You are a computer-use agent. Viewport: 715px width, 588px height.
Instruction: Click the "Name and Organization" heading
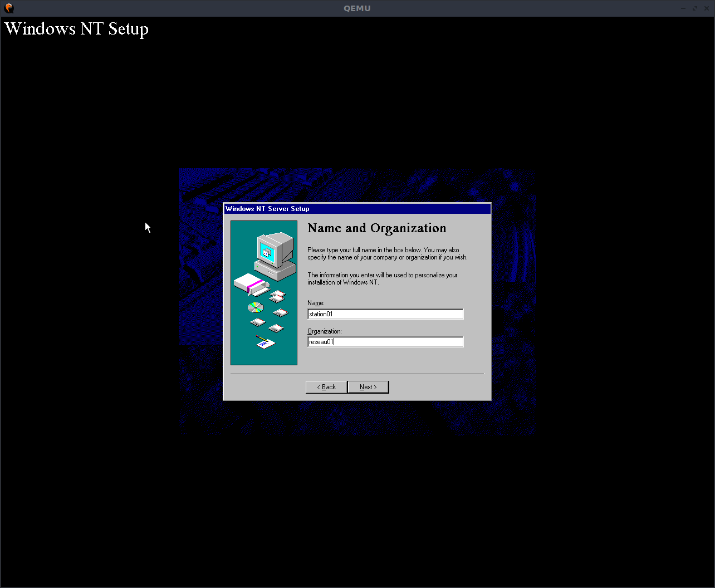(377, 228)
